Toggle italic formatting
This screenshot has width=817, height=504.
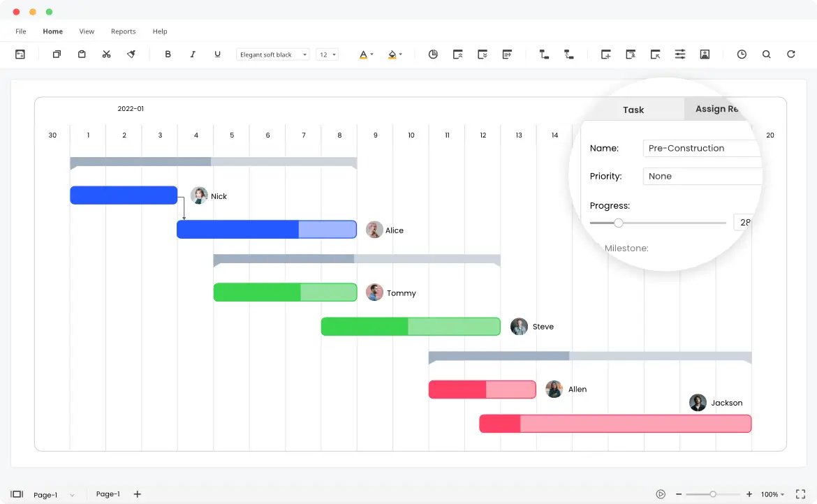click(x=193, y=54)
